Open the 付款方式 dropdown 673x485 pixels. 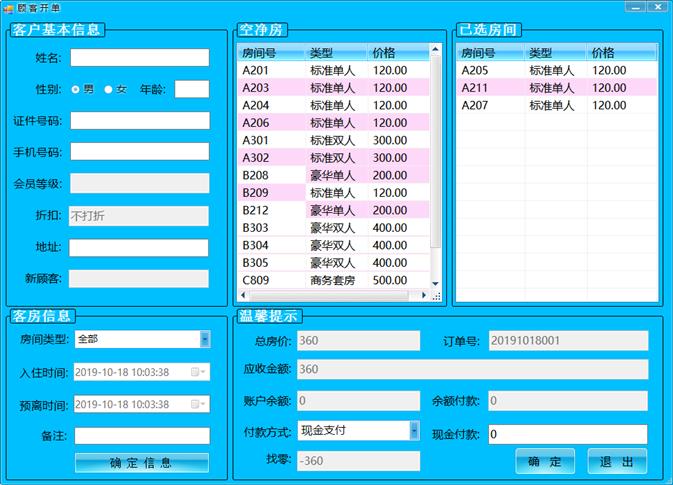coord(414,431)
